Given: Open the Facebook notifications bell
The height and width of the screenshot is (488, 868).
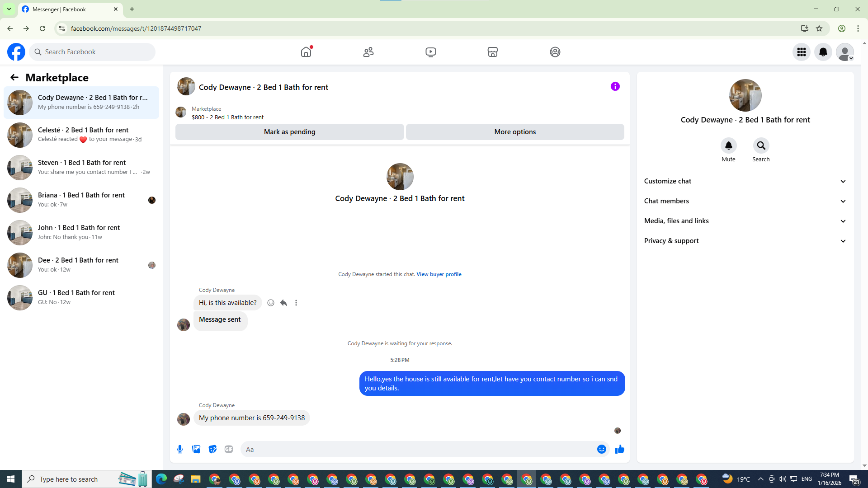Looking at the screenshot, I should pyautogui.click(x=823, y=52).
